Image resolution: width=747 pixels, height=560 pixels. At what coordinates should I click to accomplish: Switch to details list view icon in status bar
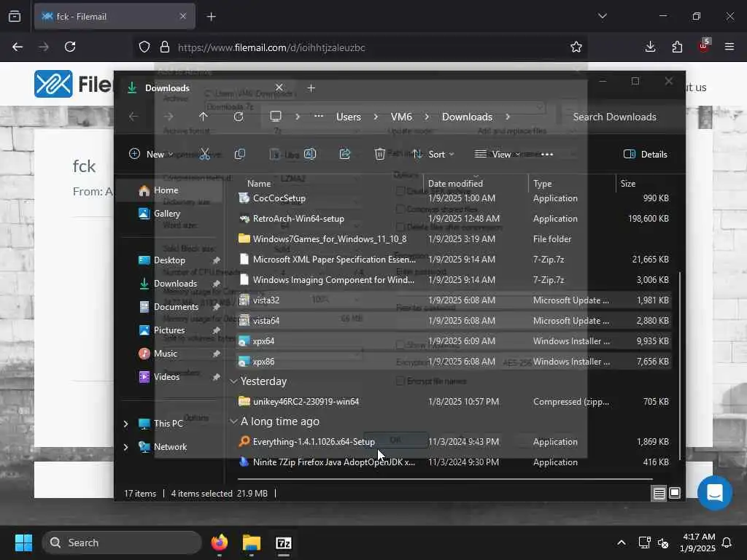tap(659, 494)
